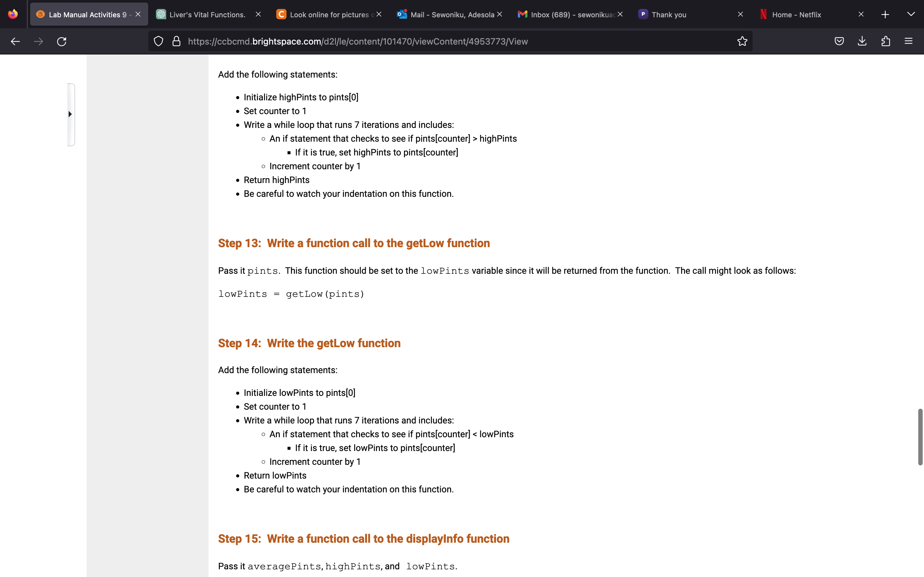The width and height of the screenshot is (924, 577).
Task: Open new tab with the plus button
Action: tap(886, 14)
